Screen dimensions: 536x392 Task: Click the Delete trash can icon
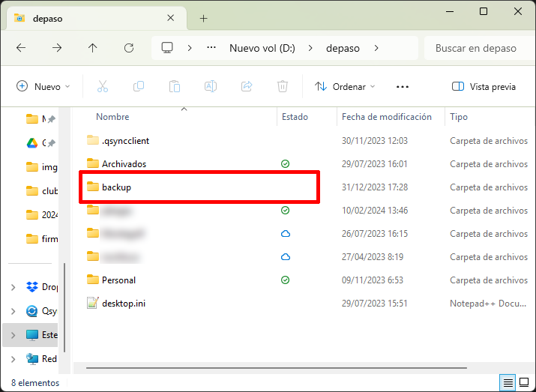point(283,87)
